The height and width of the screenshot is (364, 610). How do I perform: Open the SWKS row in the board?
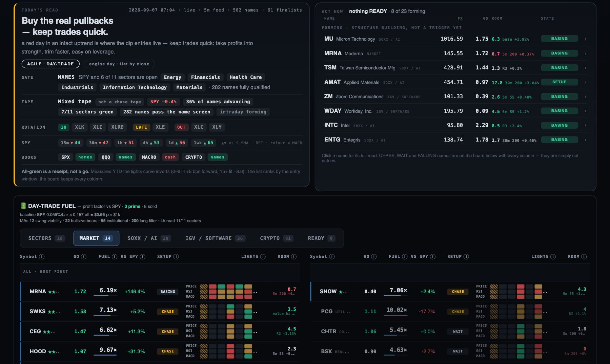[x=160, y=312]
